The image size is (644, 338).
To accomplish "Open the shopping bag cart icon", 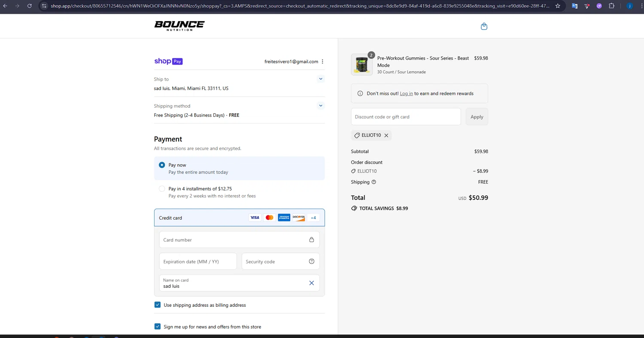I will pyautogui.click(x=484, y=26).
